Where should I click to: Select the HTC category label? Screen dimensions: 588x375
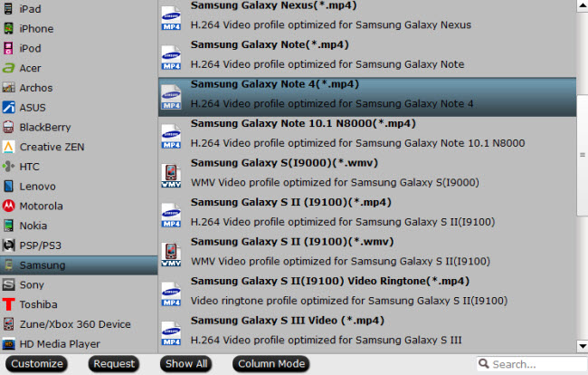[x=29, y=167]
